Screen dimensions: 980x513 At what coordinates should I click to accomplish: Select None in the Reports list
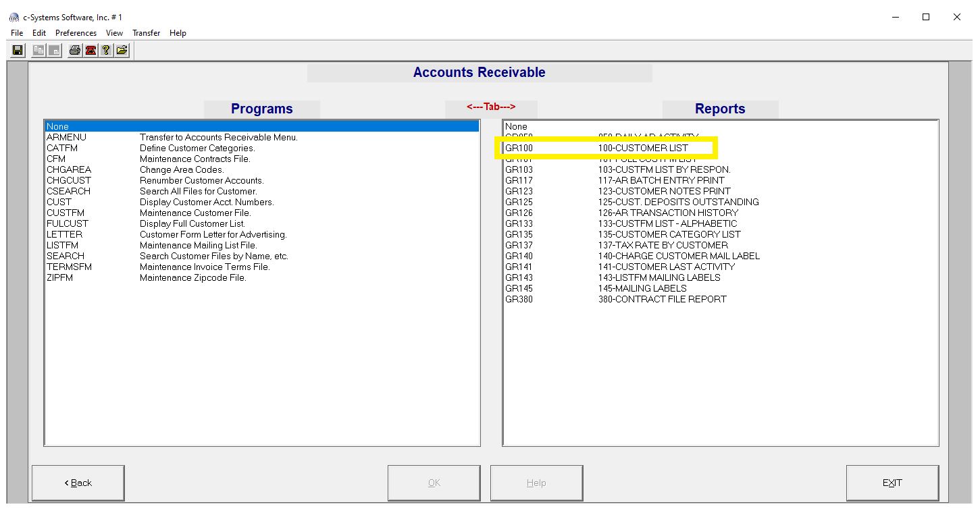point(517,126)
